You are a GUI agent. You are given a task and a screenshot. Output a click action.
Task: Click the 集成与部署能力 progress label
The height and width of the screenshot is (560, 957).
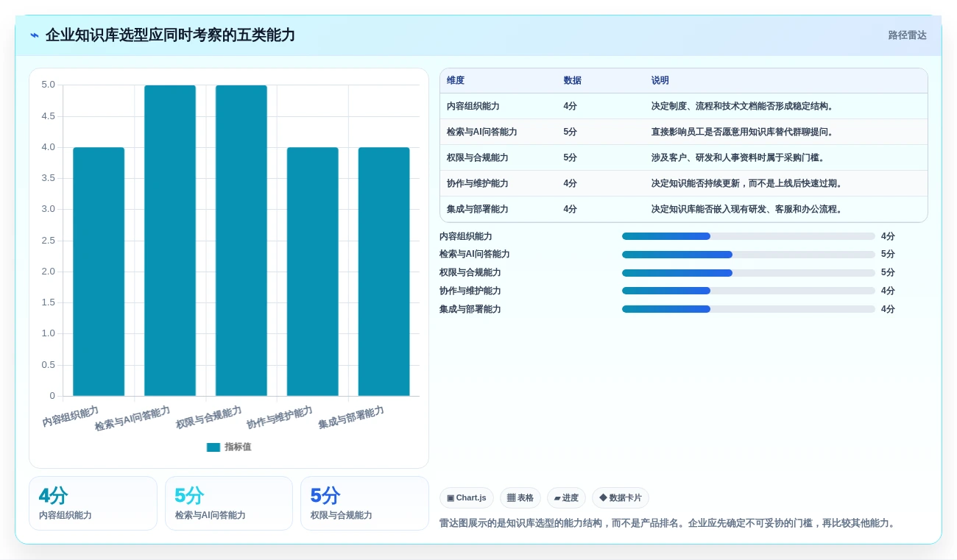[470, 309]
